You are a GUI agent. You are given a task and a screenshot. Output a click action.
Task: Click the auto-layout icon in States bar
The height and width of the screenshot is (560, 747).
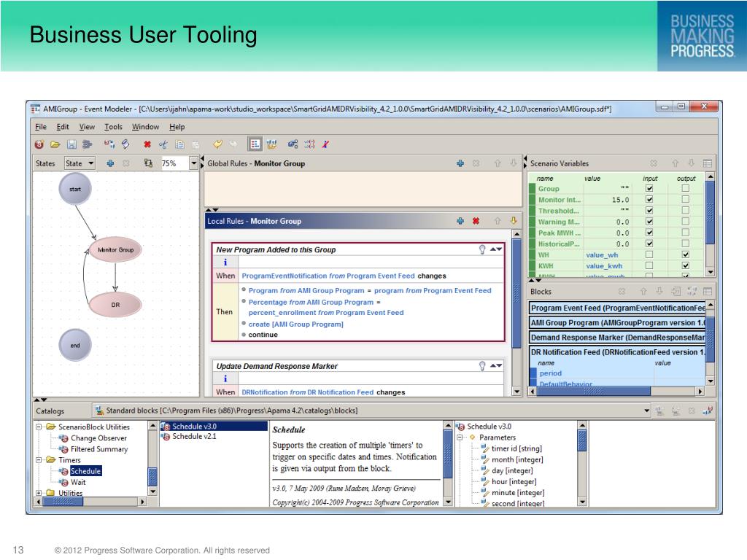tap(148, 163)
